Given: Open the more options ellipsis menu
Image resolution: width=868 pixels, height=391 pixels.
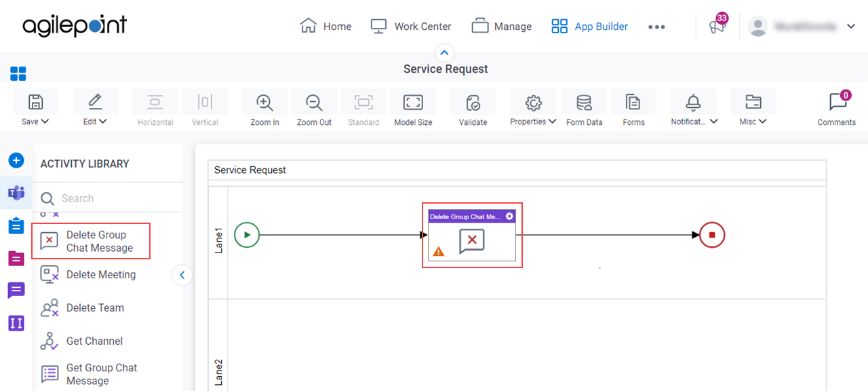Looking at the screenshot, I should 656,26.
